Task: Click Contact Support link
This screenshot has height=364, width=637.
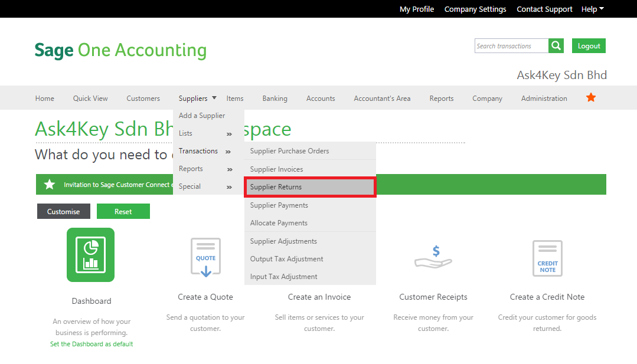Action: click(544, 9)
